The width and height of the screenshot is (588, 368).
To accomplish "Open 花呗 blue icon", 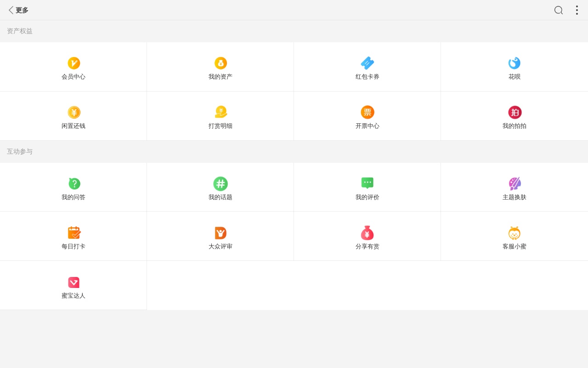I will (514, 63).
